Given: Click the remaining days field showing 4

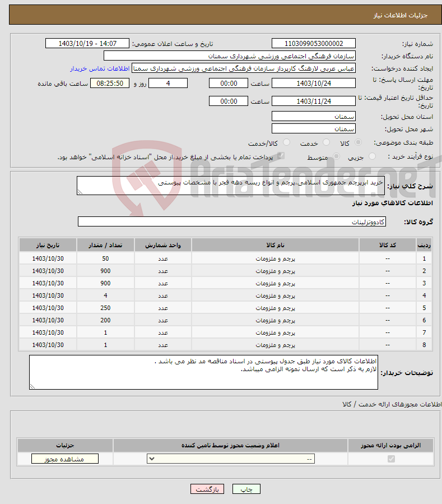Looking at the screenshot, I should click(168, 83).
